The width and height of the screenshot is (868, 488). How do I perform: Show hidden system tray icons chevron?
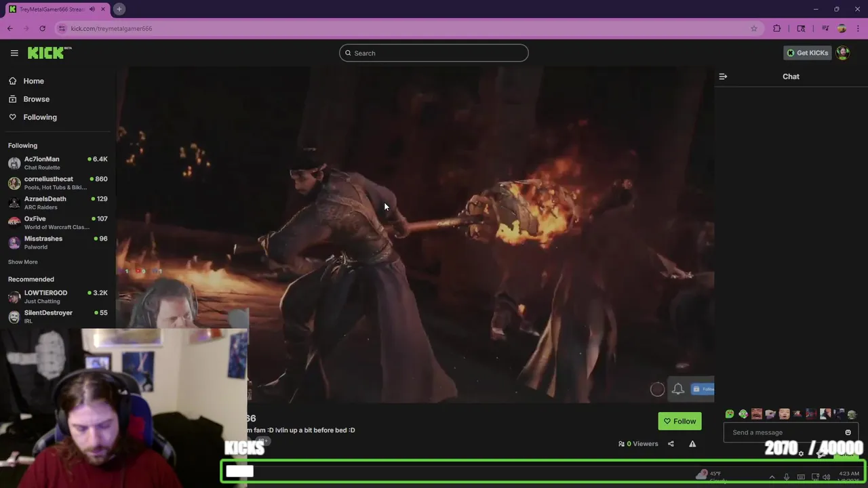pos(772,477)
